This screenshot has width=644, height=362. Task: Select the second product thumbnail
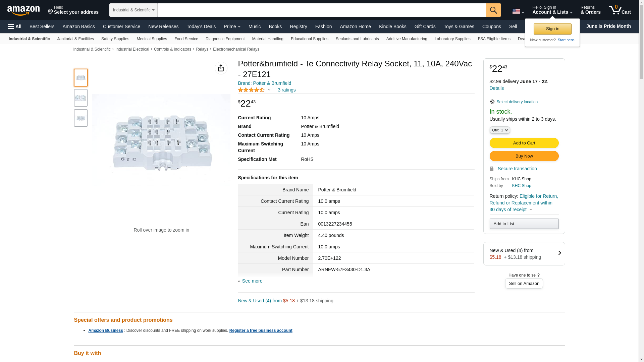pos(81,98)
